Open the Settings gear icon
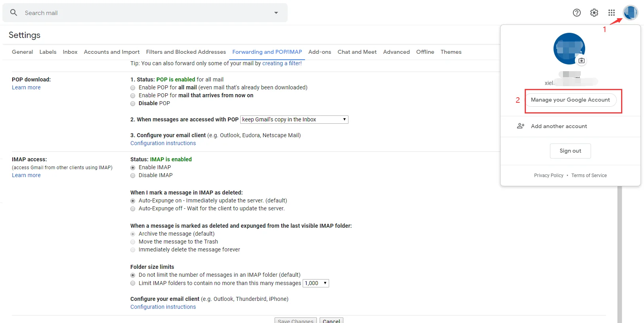The image size is (644, 323). pos(594,13)
